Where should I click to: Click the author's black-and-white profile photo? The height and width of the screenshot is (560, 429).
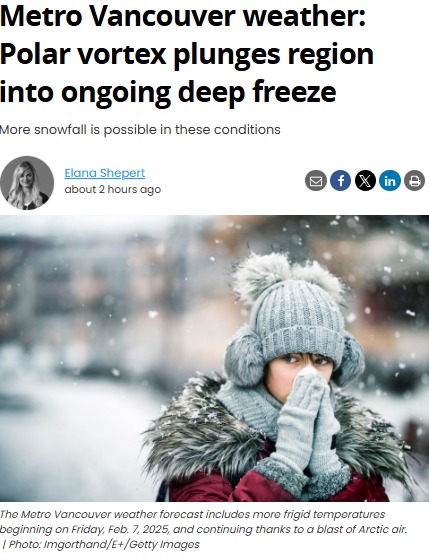tap(27, 183)
